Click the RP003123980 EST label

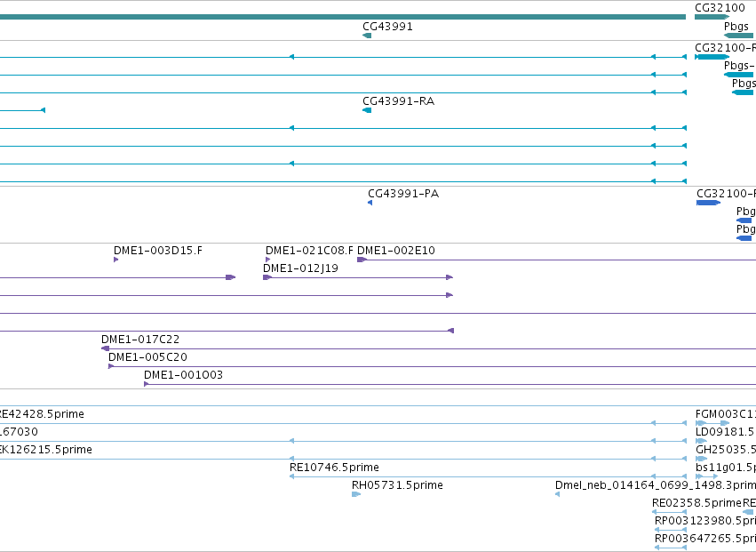(x=705, y=521)
